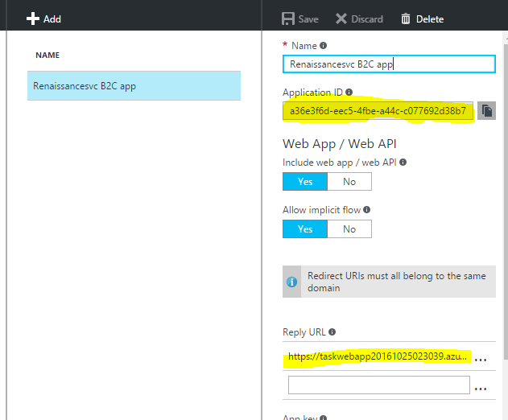
Task: Select Renaissancesvc B2C app in the list
Action: tap(134, 86)
